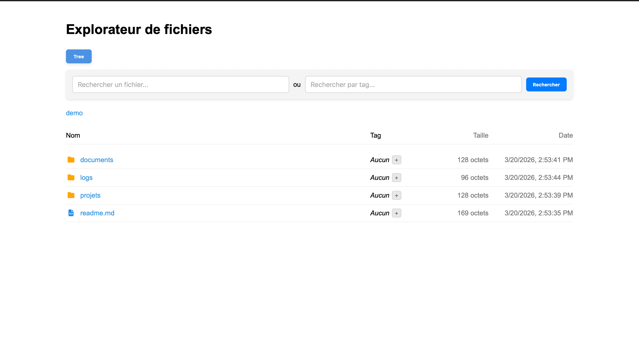
Task: Click the projets folder icon
Action: click(x=71, y=195)
